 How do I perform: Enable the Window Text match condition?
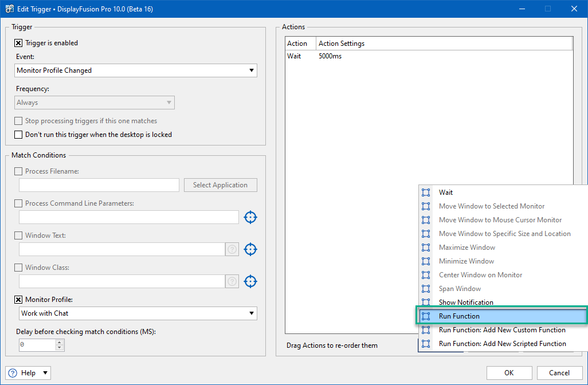(18, 235)
